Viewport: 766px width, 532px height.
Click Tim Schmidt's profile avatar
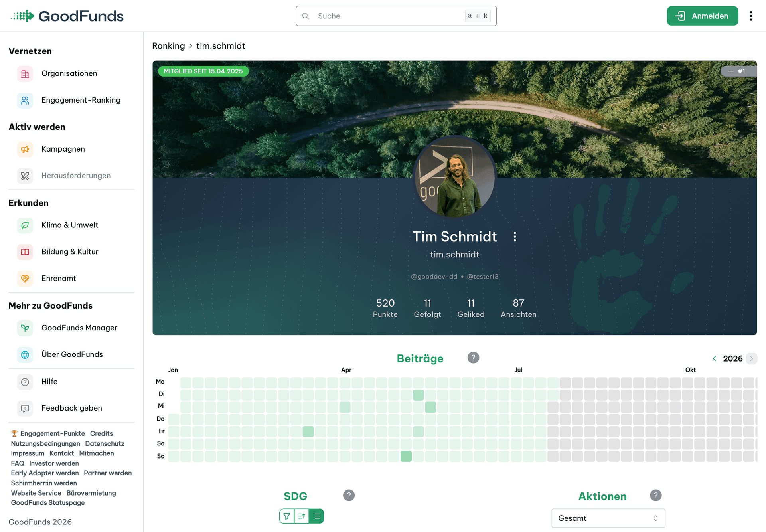[455, 178]
